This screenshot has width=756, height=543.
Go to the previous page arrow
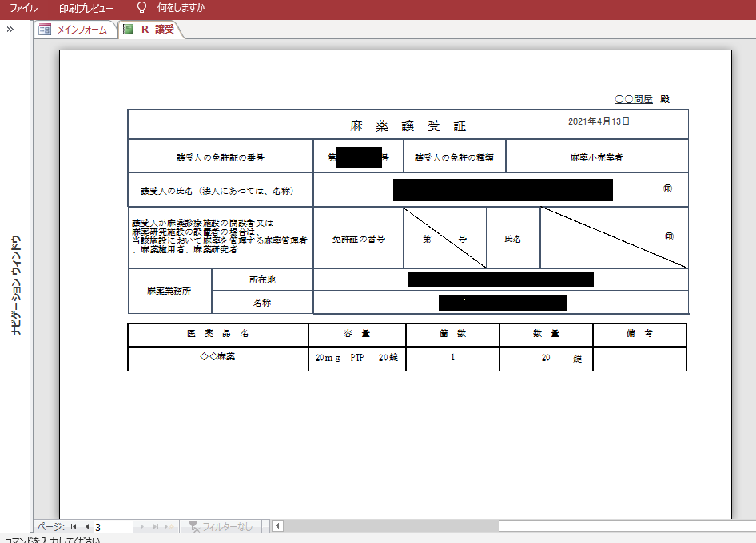[x=86, y=527]
